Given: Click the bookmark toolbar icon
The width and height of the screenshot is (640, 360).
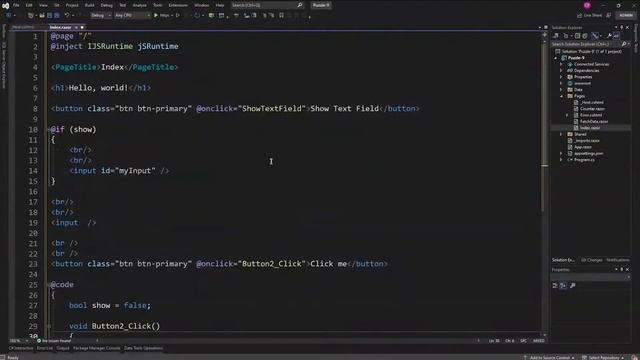Looking at the screenshot, I should coord(281,16).
